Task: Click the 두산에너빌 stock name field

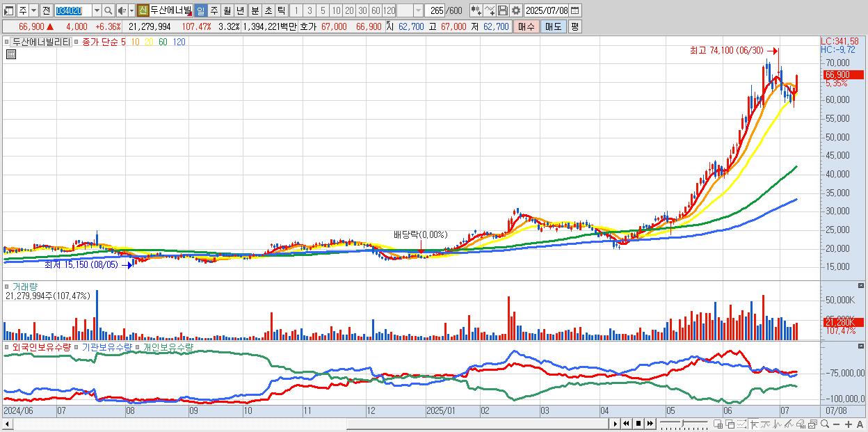Action: 170,10
